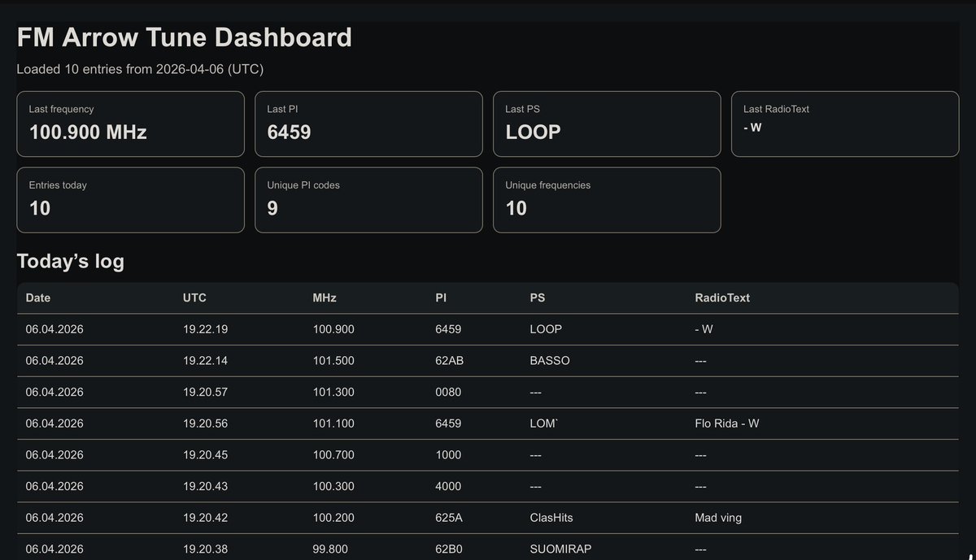The image size is (976, 560).
Task: Click the 'Mad ving' RadioText cell
Action: pos(718,518)
